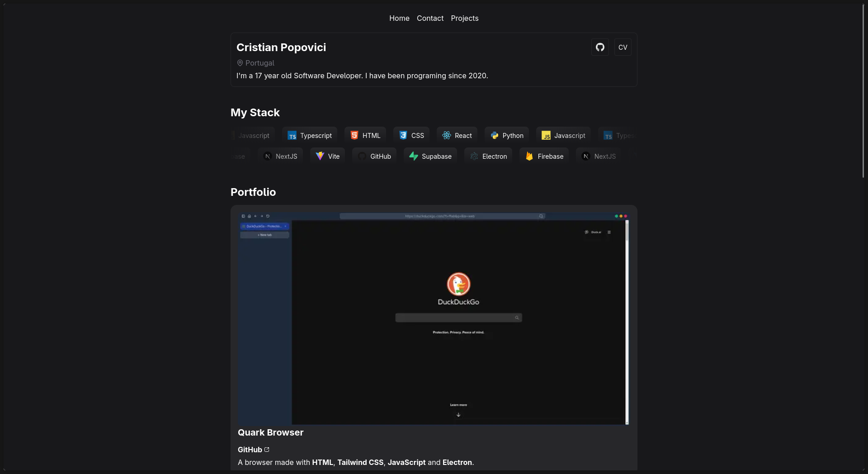Open the GitHub profile icon in header
Image resolution: width=868 pixels, height=474 pixels.
599,47
